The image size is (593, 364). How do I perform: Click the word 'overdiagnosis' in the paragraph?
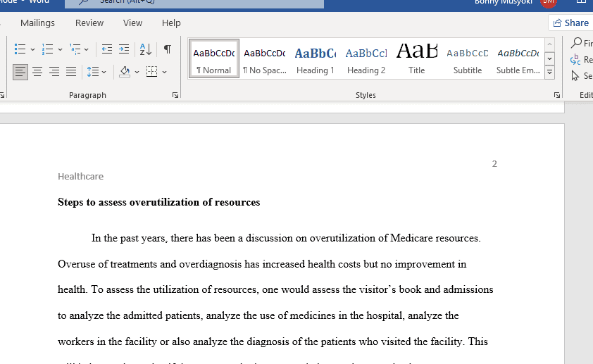211,264
